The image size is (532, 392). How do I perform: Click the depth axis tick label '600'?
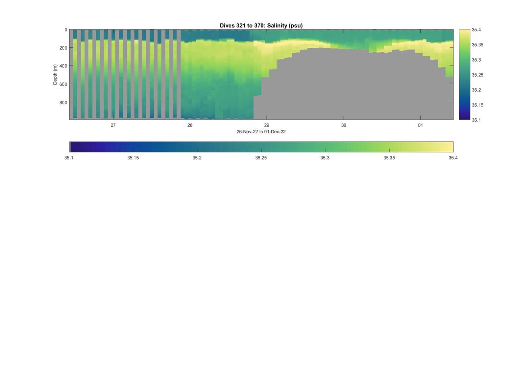click(x=63, y=84)
